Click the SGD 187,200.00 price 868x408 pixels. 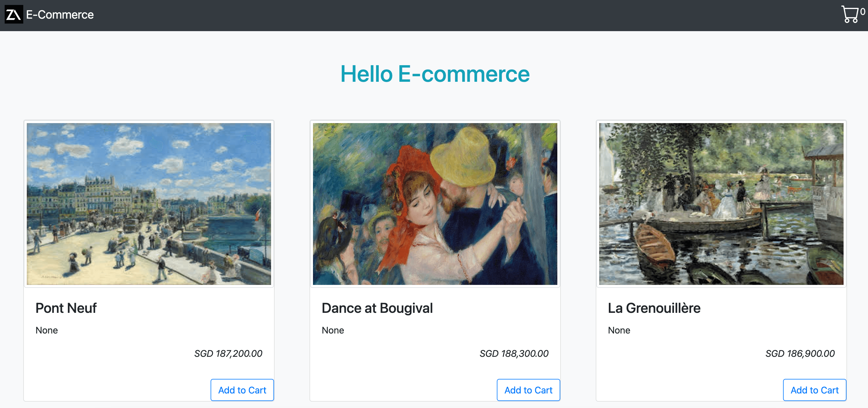click(x=228, y=353)
